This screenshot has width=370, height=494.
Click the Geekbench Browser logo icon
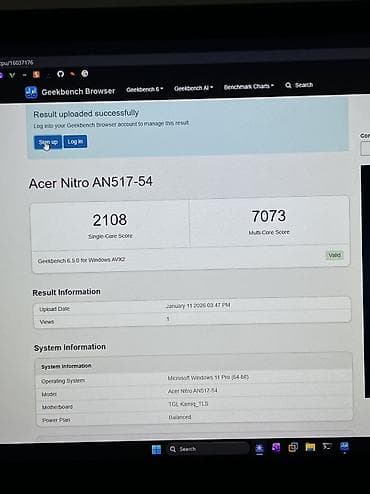tap(31, 92)
